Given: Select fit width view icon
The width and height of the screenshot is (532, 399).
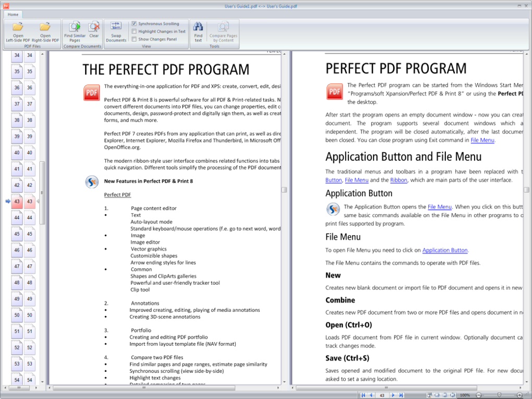Looking at the screenshot, I should point(437,395).
